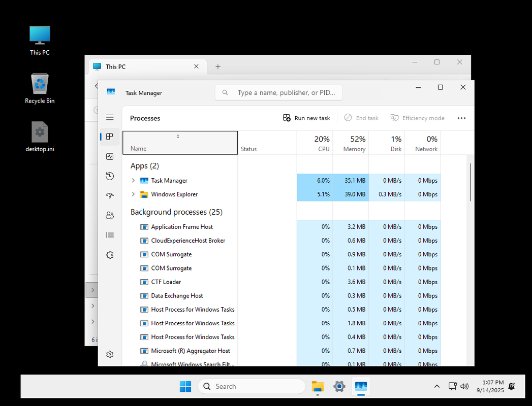
Task: Open App history page in sidebar
Action: point(110,176)
